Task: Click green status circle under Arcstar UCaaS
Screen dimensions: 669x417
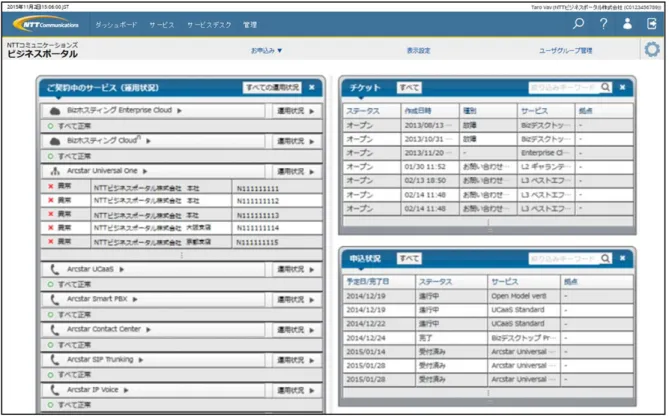Action: (51, 284)
